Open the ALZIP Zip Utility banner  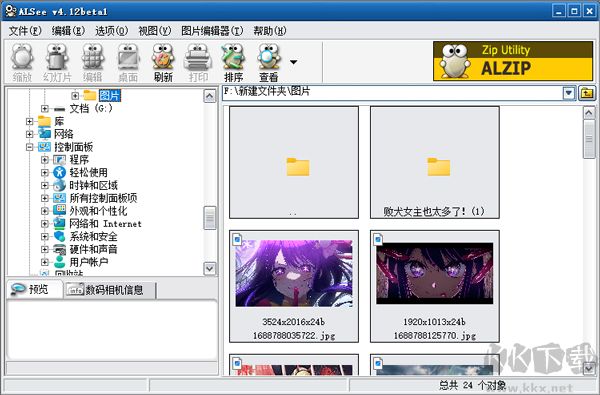513,61
